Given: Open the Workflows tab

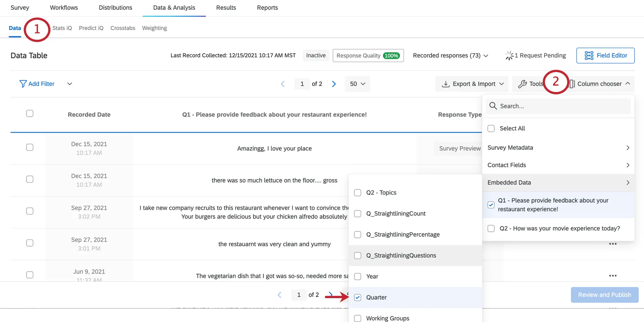Looking at the screenshot, I should [x=64, y=8].
